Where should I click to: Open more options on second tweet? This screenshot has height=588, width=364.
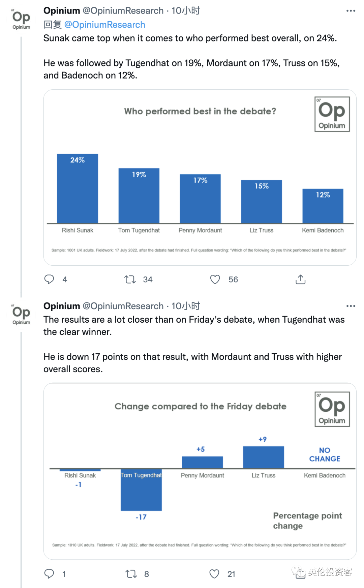[x=351, y=306]
